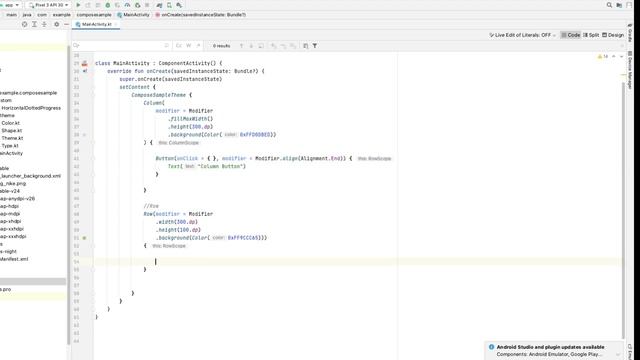Toggle Regex option in the search bar
The height and width of the screenshot is (360, 640).
tap(198, 46)
